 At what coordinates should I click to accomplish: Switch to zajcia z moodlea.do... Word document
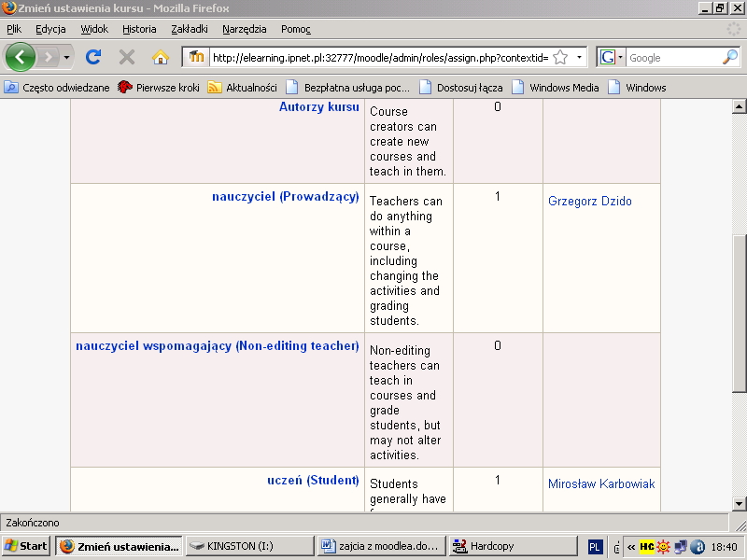point(381,546)
